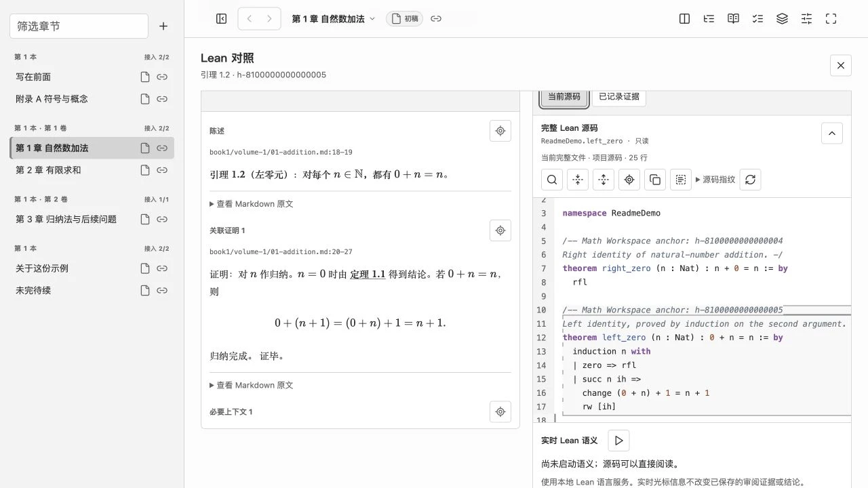
Task: Click document icon in 关于这份示例 row
Action: coord(145,268)
